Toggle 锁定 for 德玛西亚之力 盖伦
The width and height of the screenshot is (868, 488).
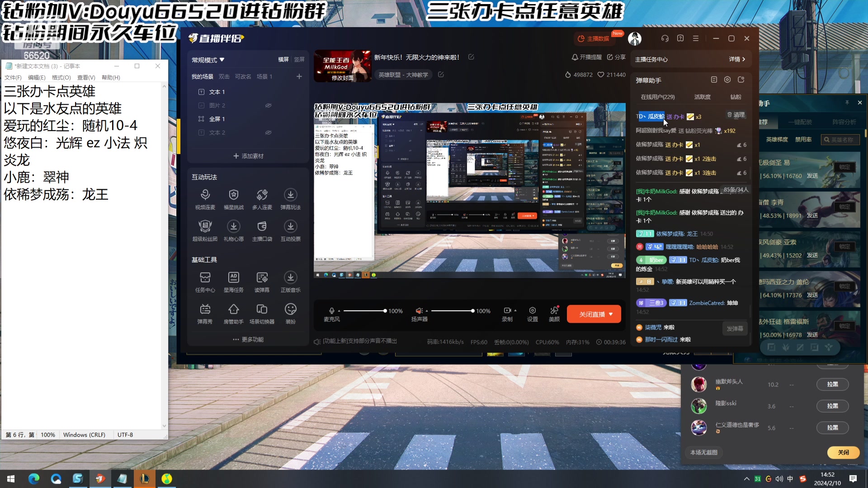(845, 286)
